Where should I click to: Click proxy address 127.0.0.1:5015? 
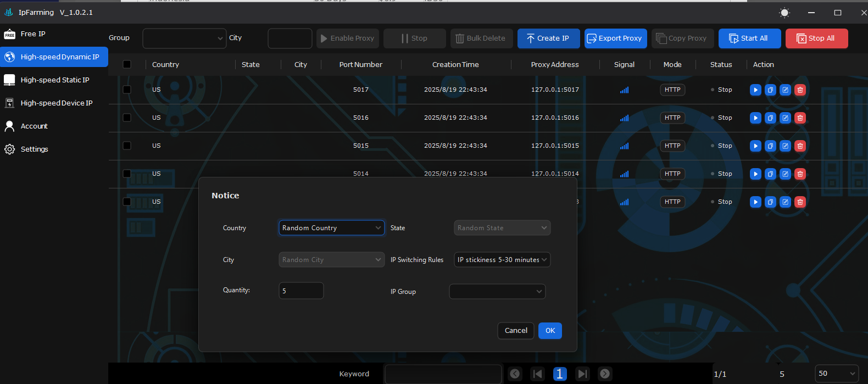click(555, 146)
